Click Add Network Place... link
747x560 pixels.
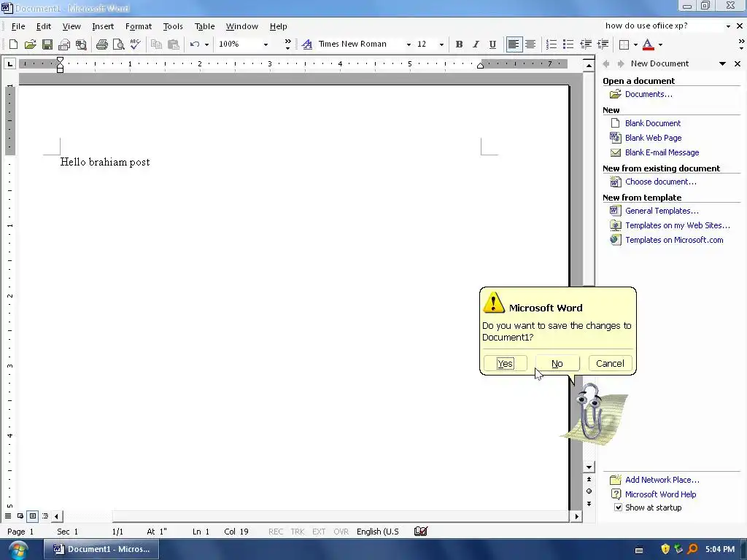(x=662, y=480)
